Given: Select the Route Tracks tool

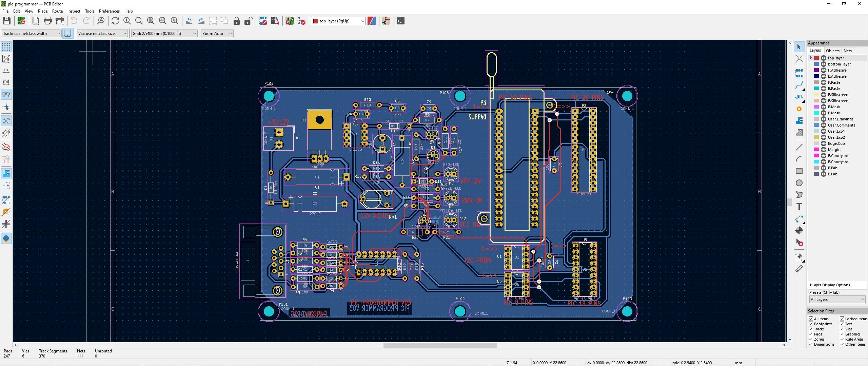Looking at the screenshot, I should (x=799, y=85).
